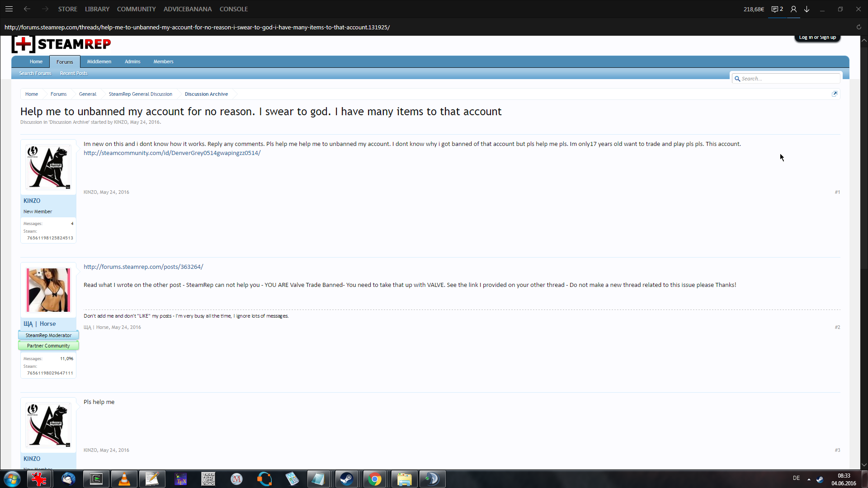The image size is (868, 488).
Task: Click the breadcrumb jump-to icon
Action: tap(835, 94)
